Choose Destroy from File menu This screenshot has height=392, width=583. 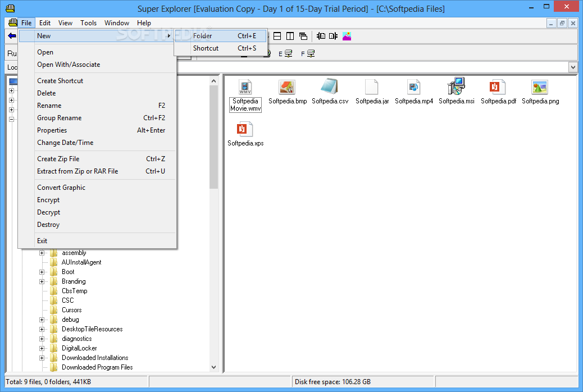(97, 224)
